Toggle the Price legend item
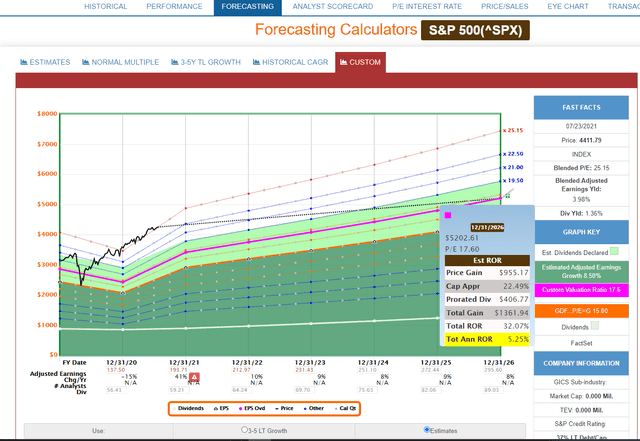 [284, 408]
